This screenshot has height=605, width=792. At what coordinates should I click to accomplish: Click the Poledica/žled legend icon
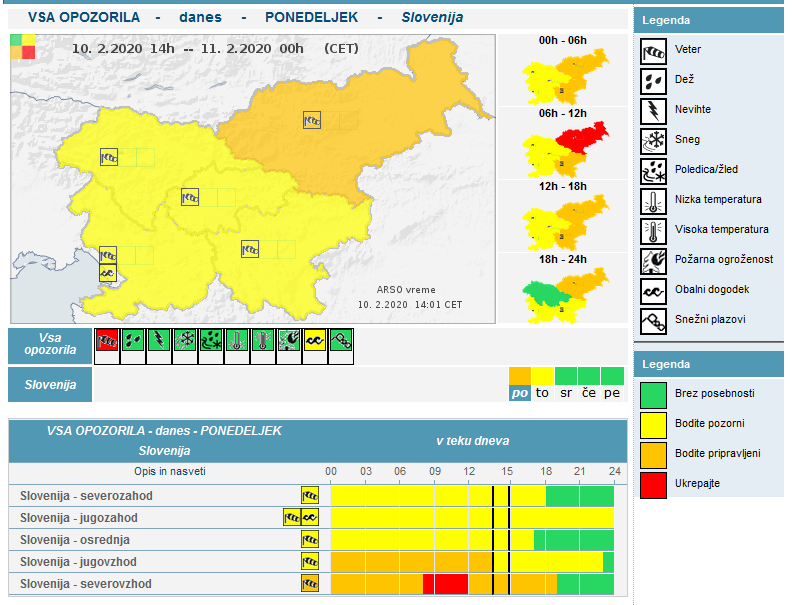pyautogui.click(x=653, y=171)
